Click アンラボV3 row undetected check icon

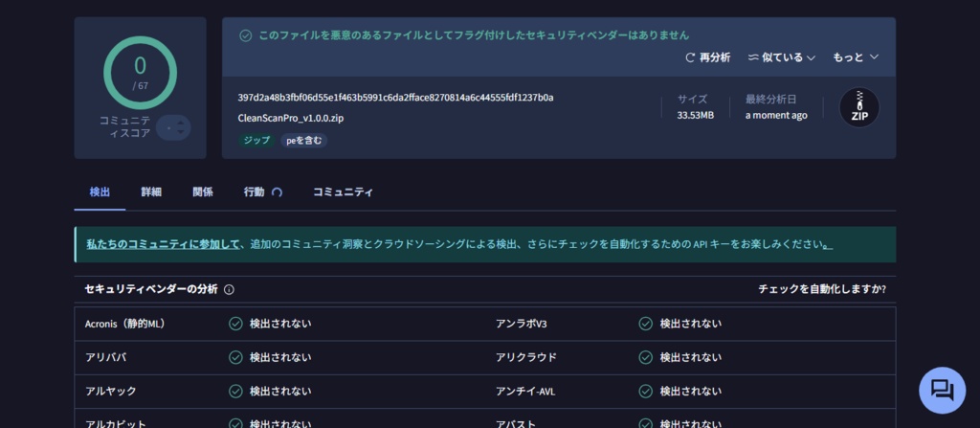[x=646, y=324]
